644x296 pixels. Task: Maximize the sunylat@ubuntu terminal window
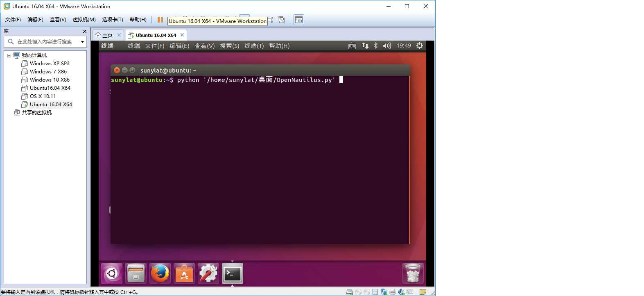(x=132, y=71)
